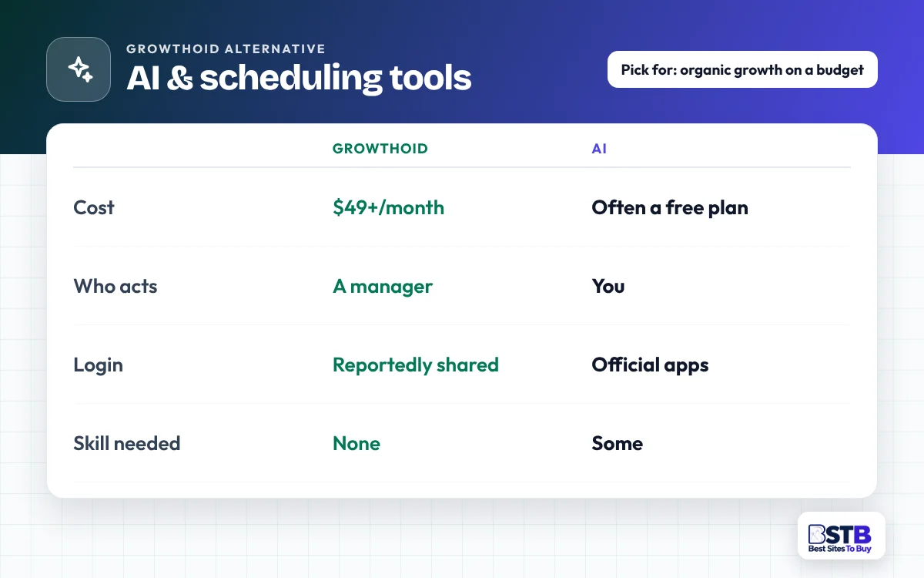Click the 'Pick for: organic growth on a budget' pill
Screen dimensions: 924x578
(742, 69)
